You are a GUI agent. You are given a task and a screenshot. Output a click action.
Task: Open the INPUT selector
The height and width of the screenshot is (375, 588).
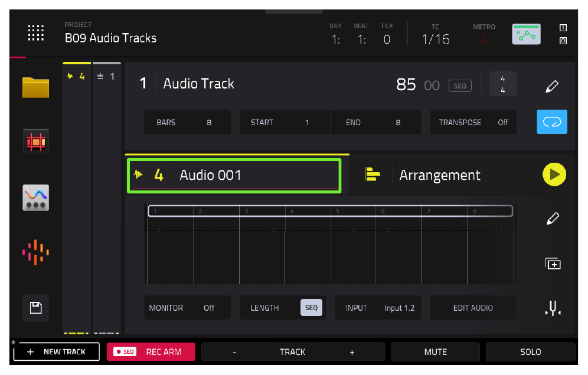[378, 308]
